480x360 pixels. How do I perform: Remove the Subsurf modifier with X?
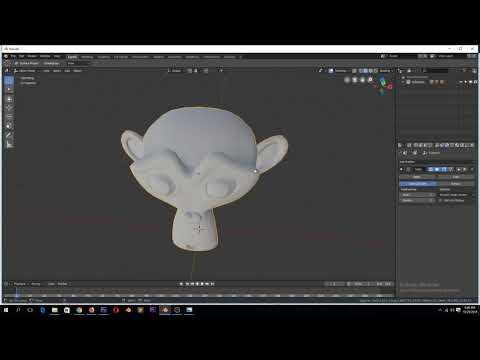point(472,169)
